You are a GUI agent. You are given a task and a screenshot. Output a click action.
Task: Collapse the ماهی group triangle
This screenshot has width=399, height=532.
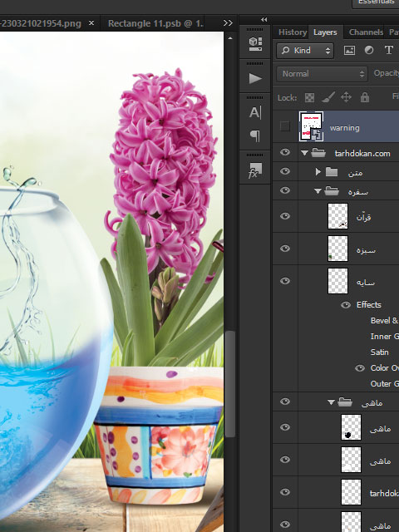[331, 402]
